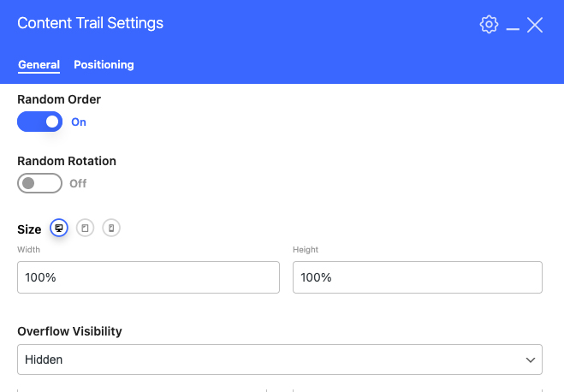Select desktop device for Size
This screenshot has width=564, height=392.
tap(59, 228)
